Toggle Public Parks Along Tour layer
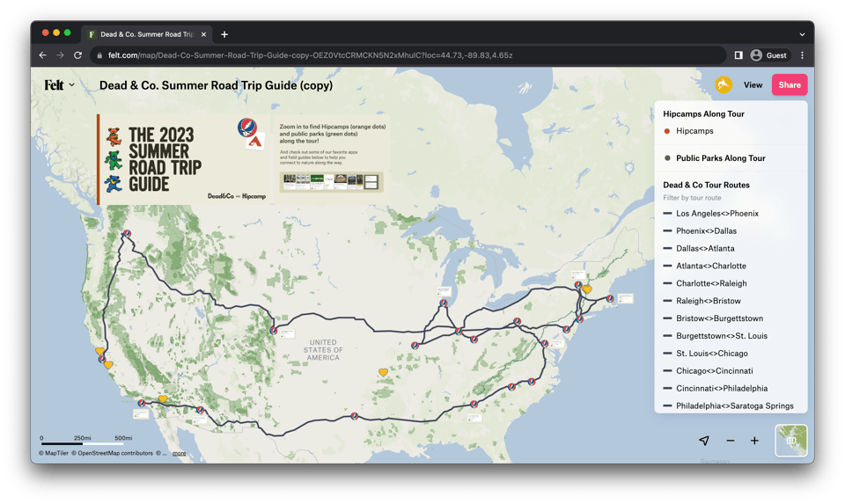Image resolution: width=845 pixels, height=504 pixels. coord(720,158)
